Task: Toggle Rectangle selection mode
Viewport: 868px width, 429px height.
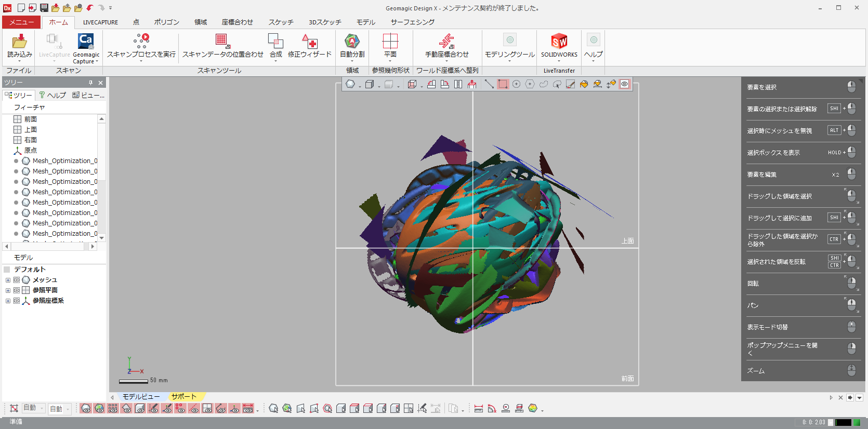Action: pyautogui.click(x=503, y=84)
